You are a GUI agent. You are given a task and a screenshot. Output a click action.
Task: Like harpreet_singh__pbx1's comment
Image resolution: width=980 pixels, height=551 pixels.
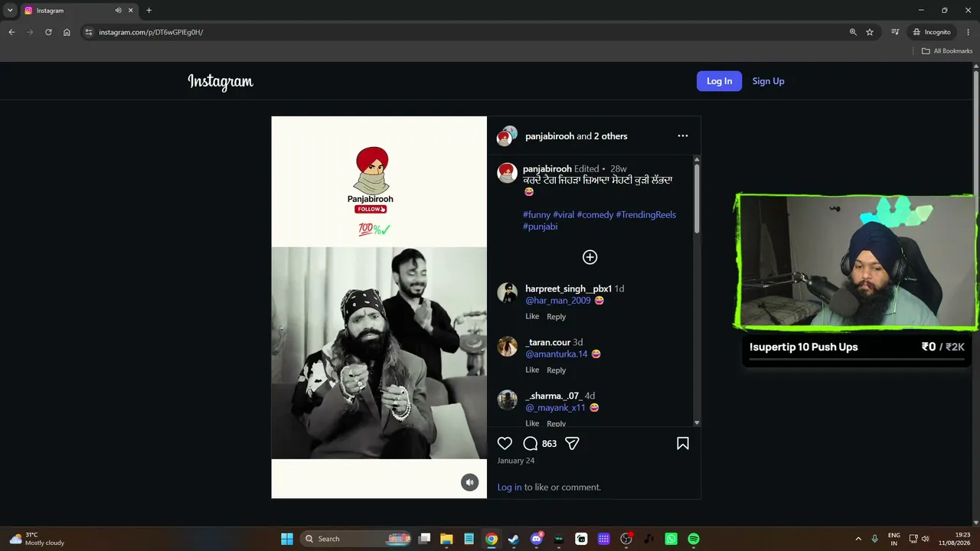coord(532,317)
